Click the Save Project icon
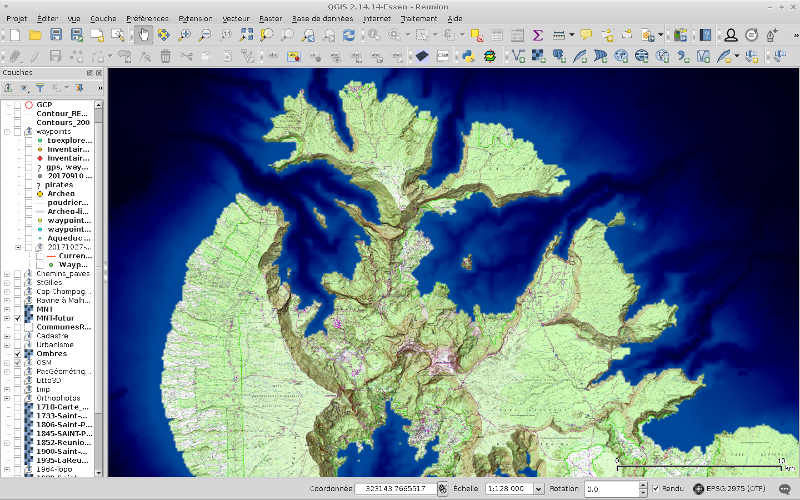This screenshot has height=500, width=800. tap(56, 35)
